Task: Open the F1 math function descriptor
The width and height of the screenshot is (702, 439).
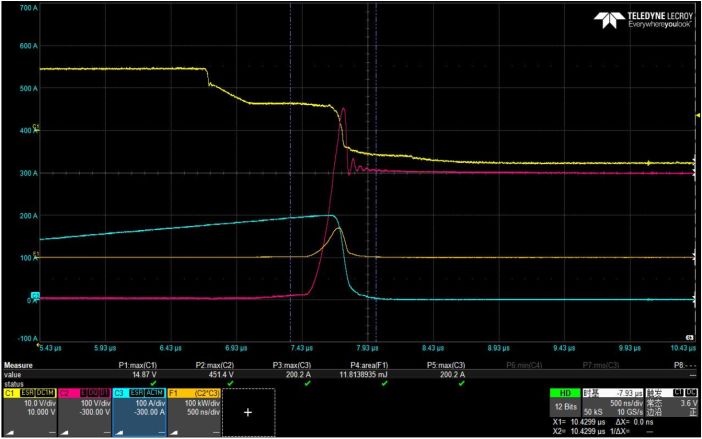Action: pos(194,412)
